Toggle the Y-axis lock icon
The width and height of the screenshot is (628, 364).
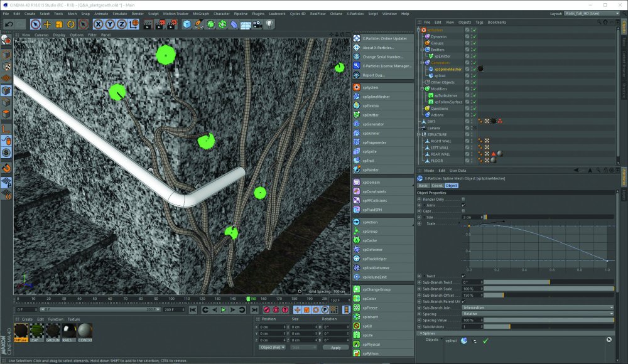pyautogui.click(x=110, y=24)
